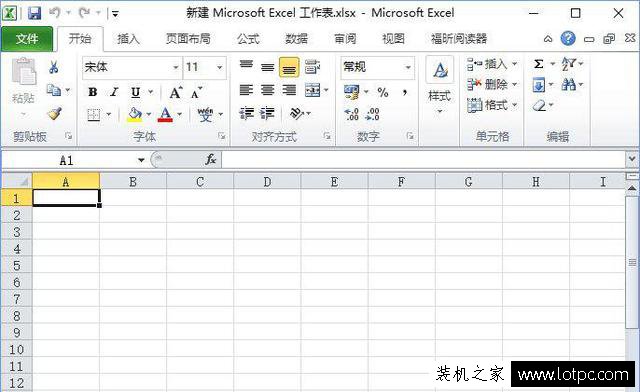Open the font name 宋体 dropdown
This screenshot has height=392, width=640.
(x=176, y=67)
